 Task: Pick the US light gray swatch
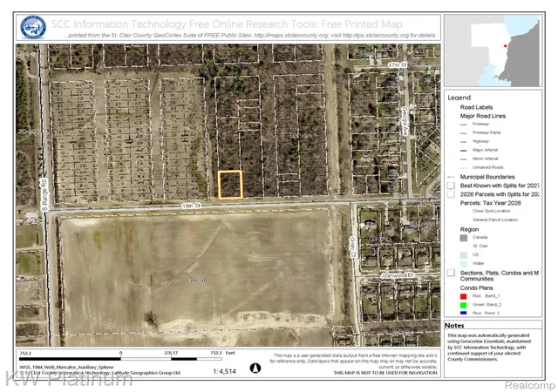(x=463, y=255)
